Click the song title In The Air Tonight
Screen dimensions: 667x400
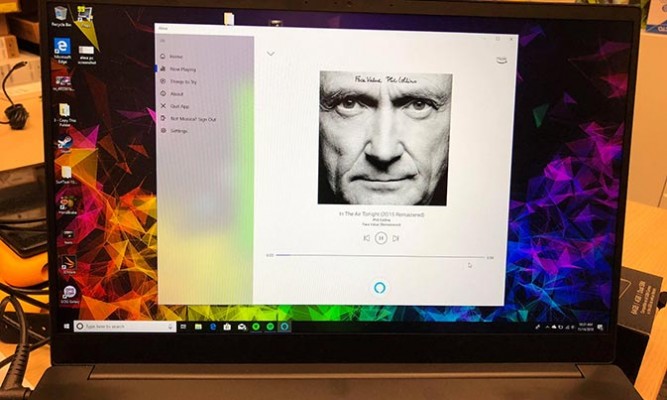click(x=382, y=214)
